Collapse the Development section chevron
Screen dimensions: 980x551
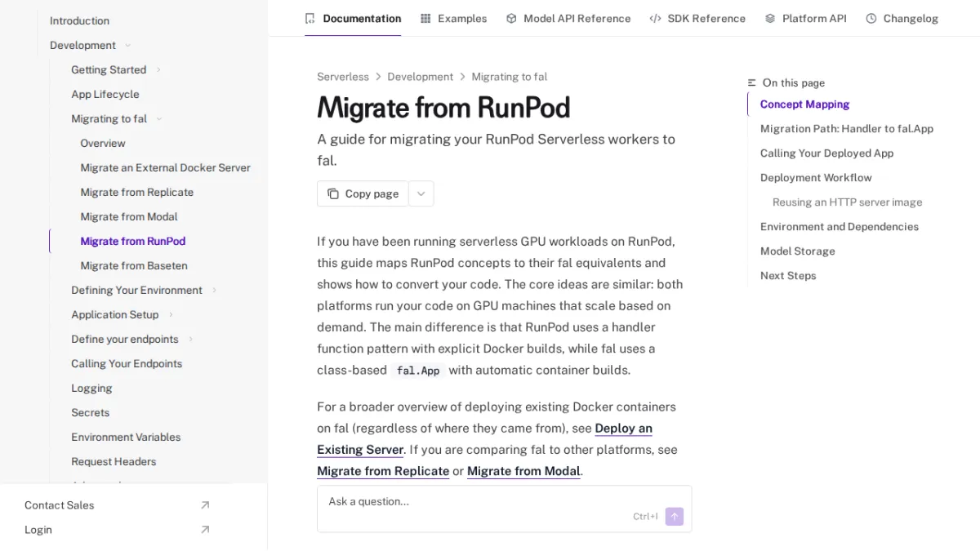coord(128,45)
